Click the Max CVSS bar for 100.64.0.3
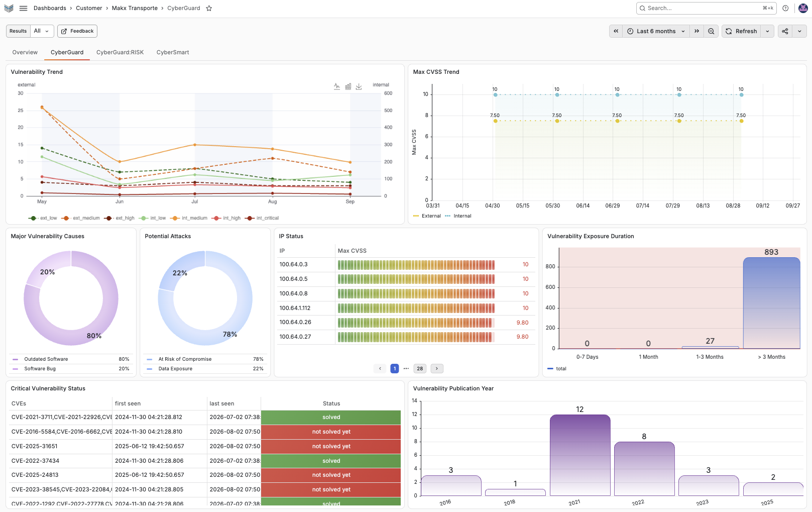This screenshot has height=512, width=812. click(x=416, y=264)
